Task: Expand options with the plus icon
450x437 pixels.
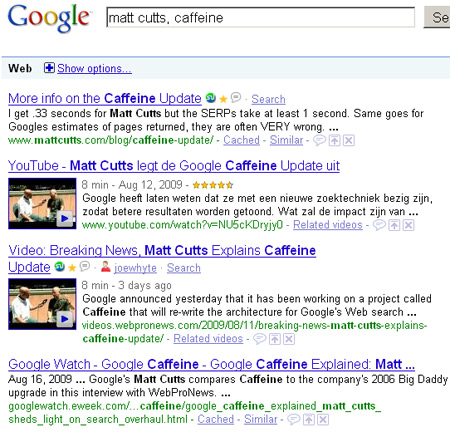Action: coord(49,68)
